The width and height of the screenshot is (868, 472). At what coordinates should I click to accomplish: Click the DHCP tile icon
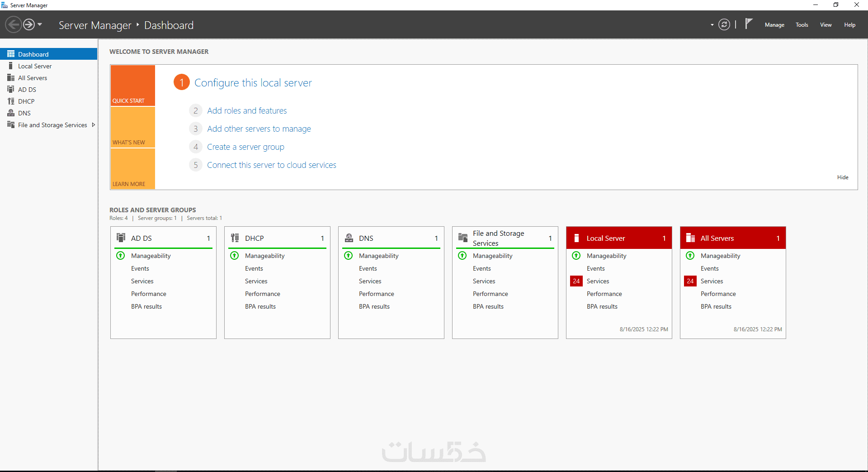[x=235, y=238]
